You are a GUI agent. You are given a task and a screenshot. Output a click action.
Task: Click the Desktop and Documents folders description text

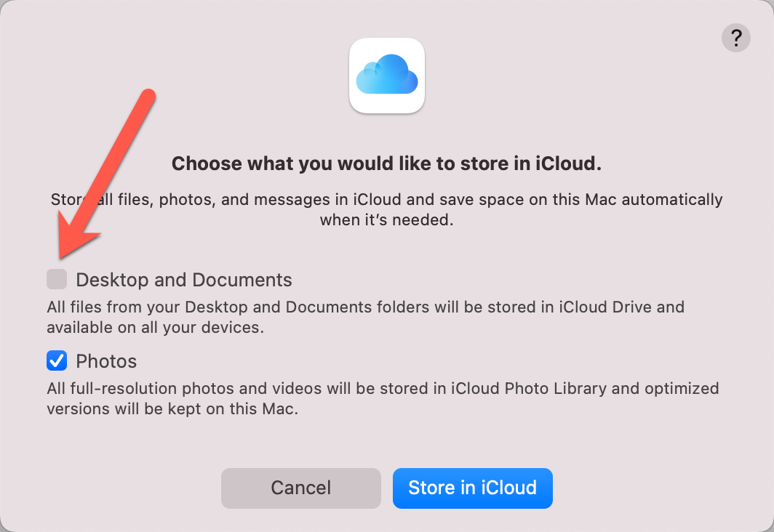tap(366, 317)
